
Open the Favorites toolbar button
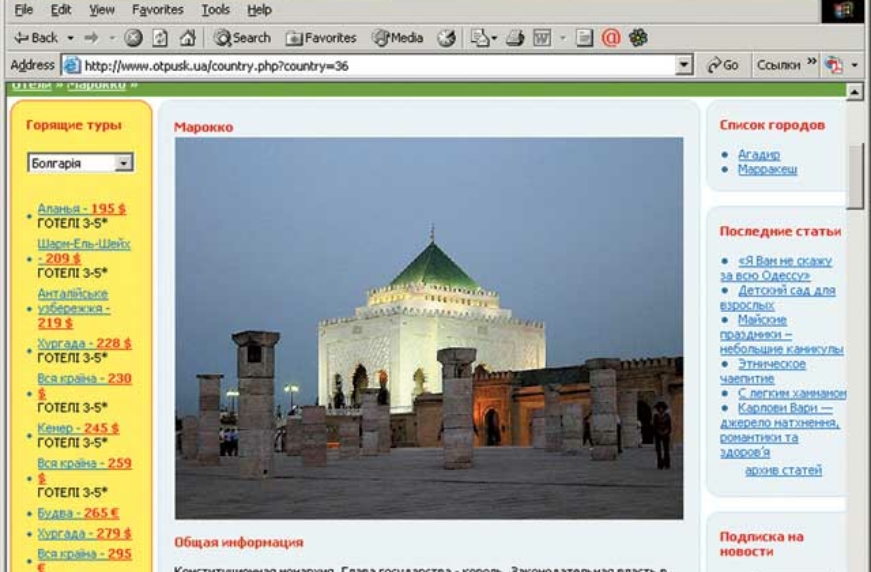(x=320, y=38)
